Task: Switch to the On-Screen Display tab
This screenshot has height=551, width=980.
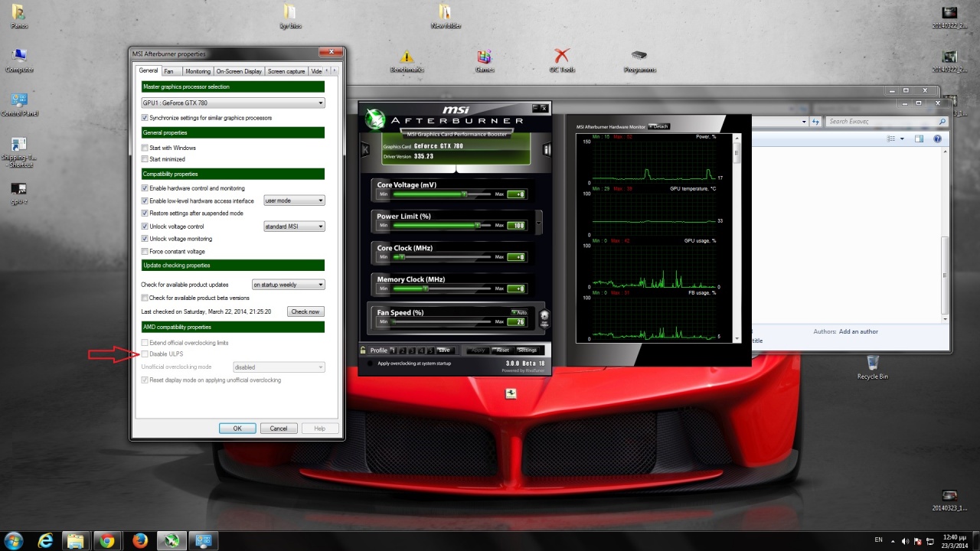Action: click(x=239, y=71)
